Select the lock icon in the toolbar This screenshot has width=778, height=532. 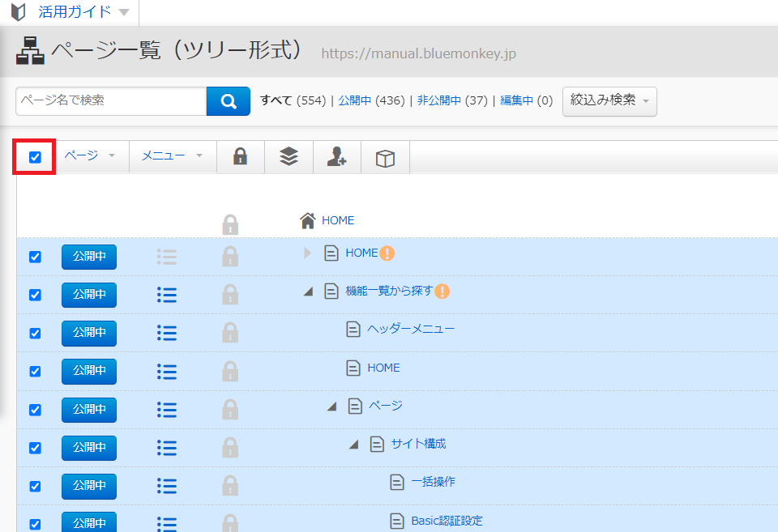(x=240, y=156)
